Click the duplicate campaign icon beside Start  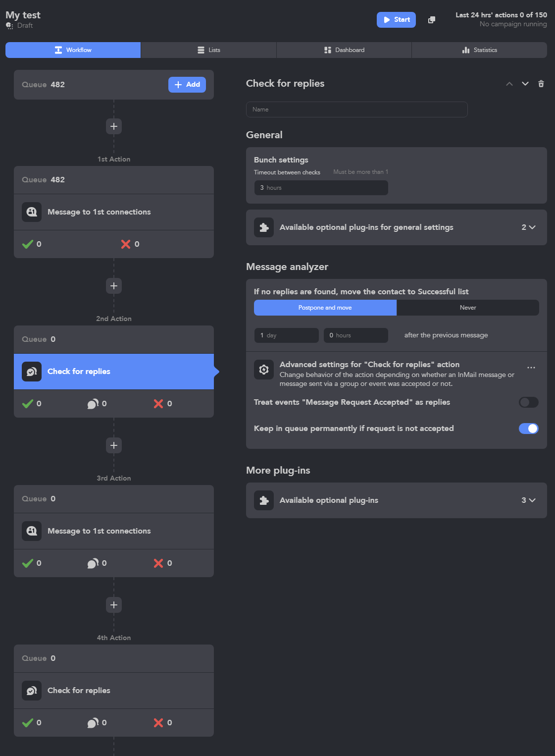click(x=432, y=20)
